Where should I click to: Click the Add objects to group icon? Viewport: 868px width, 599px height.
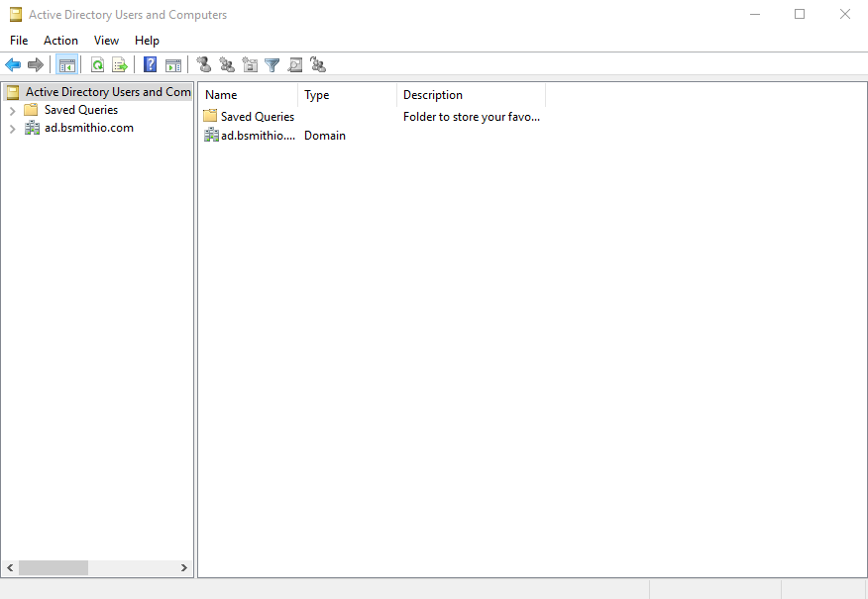tap(318, 64)
